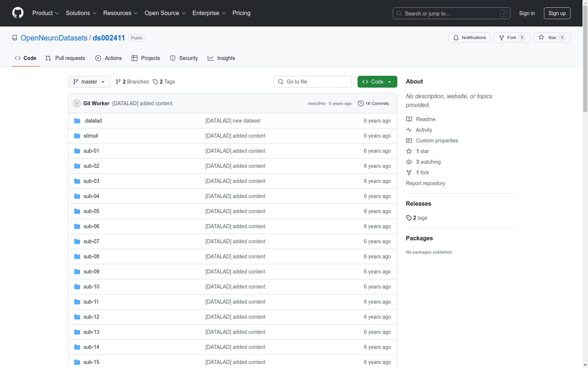
Task: Click the Sign up button
Action: click(557, 13)
